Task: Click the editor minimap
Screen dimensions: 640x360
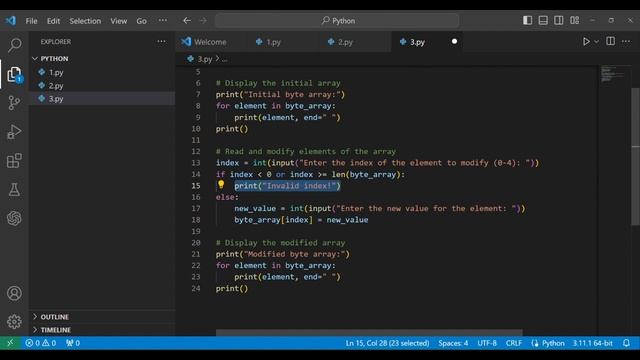Action: click(x=613, y=74)
